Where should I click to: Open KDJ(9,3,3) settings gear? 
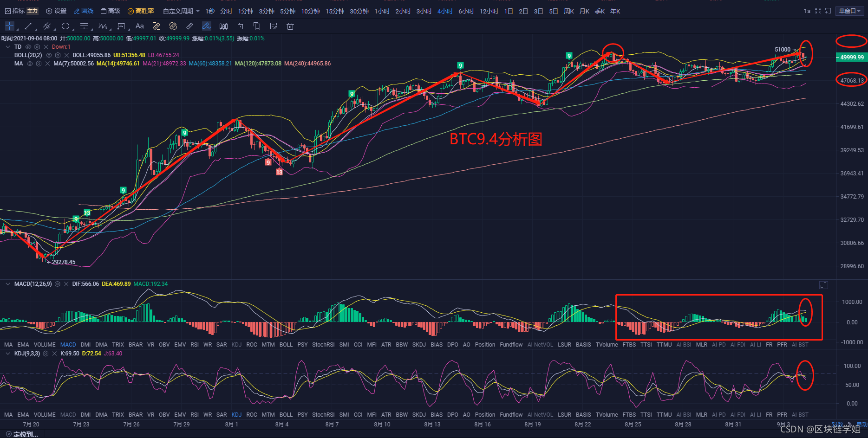coord(46,354)
